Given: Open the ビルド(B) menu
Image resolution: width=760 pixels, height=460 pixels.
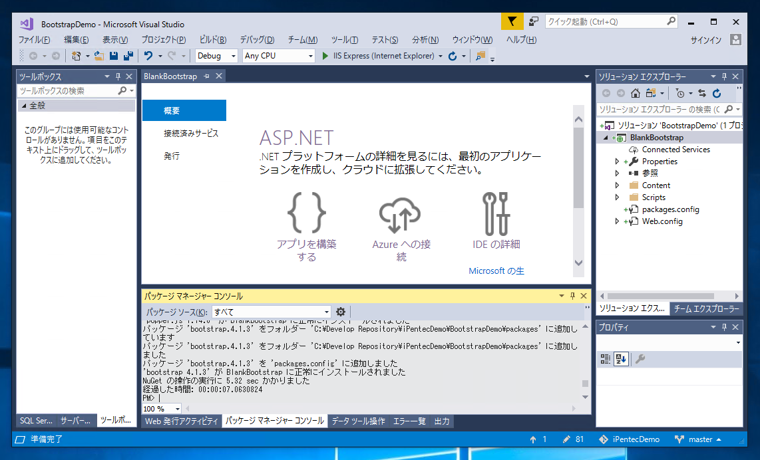Looking at the screenshot, I should click(213, 40).
